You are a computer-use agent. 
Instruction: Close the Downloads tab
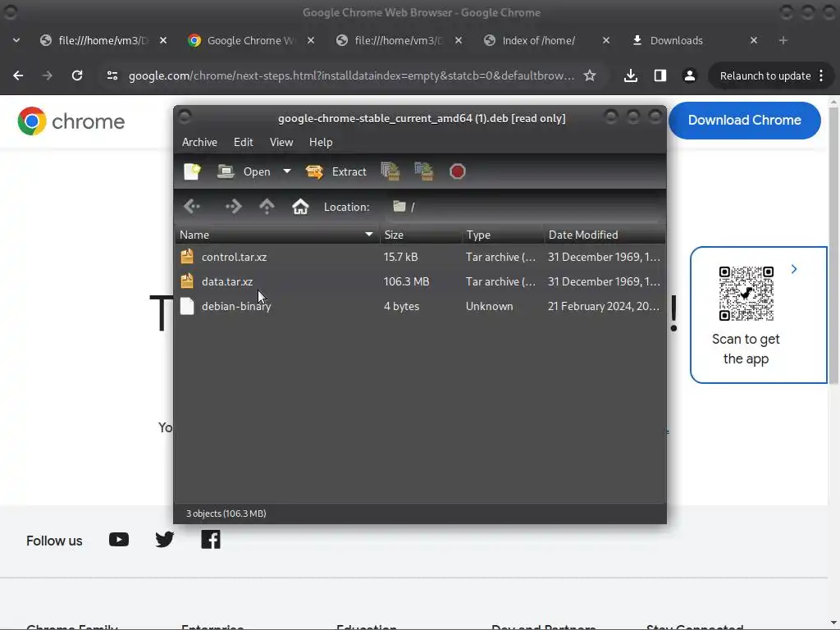[754, 40]
